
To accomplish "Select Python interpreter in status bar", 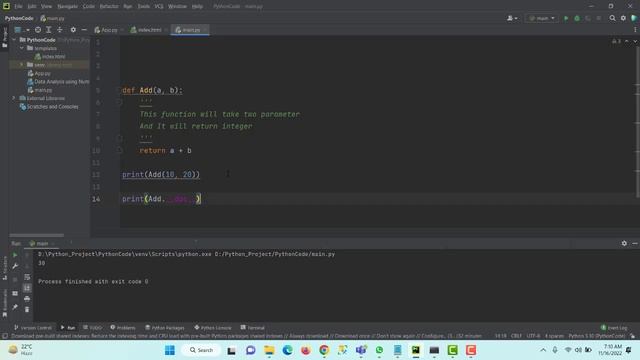I will point(596,336).
